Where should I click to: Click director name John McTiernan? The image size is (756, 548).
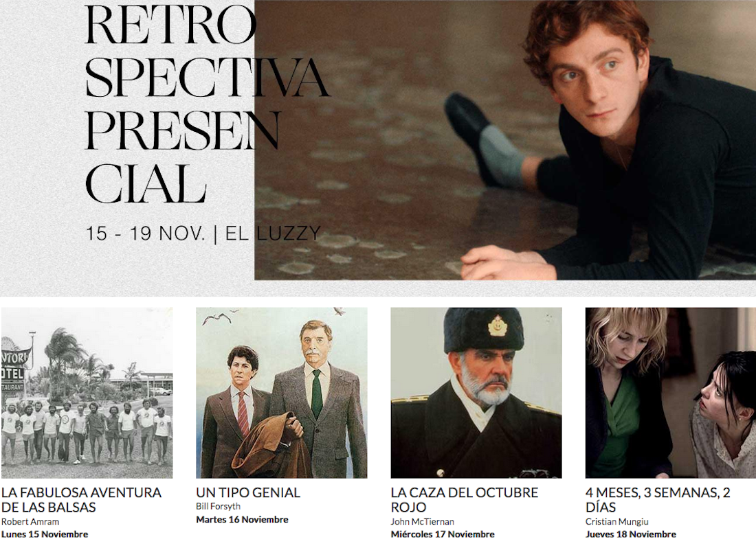point(423,521)
